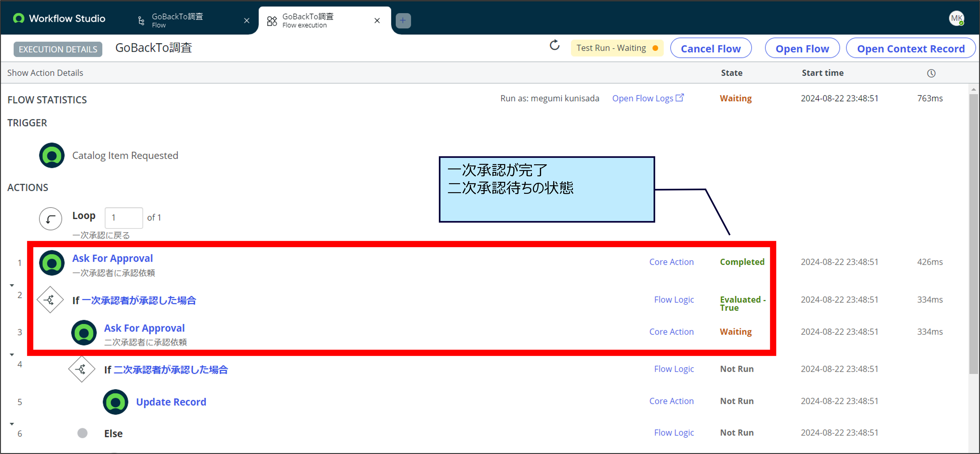Click the duration clock icon in header

tap(931, 73)
